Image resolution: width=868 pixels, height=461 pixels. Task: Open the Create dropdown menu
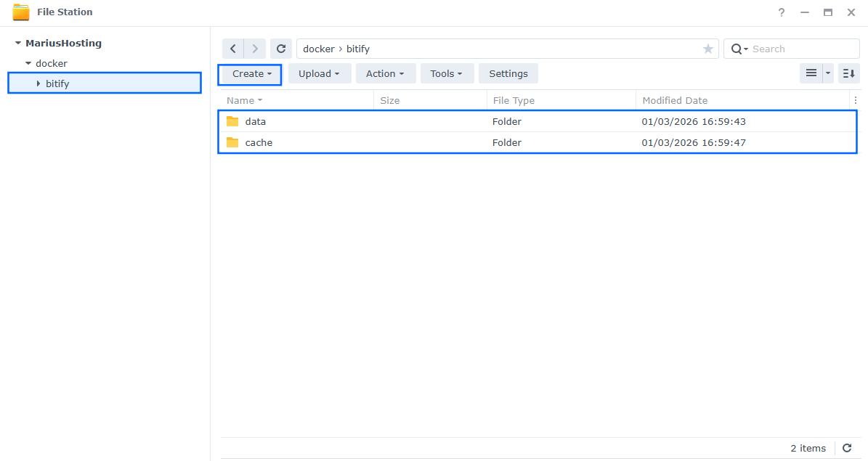pyautogui.click(x=249, y=73)
